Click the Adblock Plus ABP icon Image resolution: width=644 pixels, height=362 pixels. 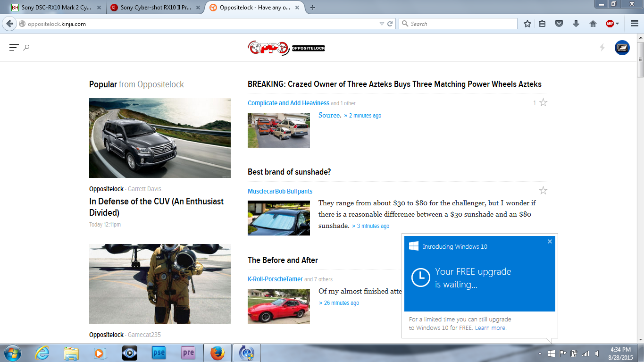[x=610, y=24]
